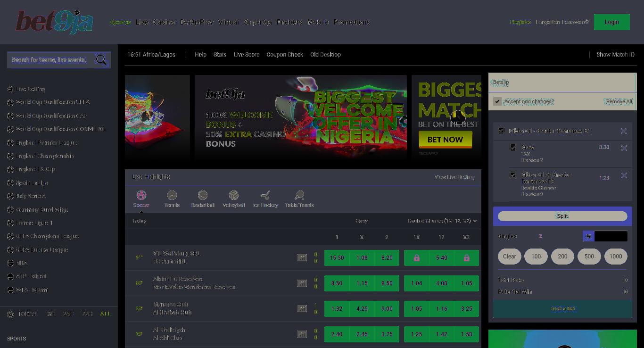Image resolution: width=644 pixels, height=348 pixels.
Task: Click the Naira currency symbol box
Action: [x=588, y=236]
